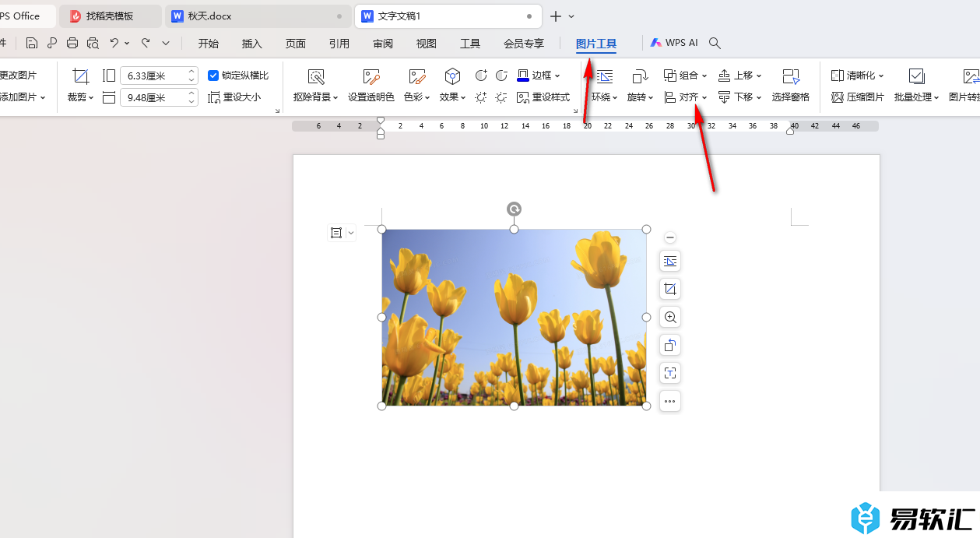Click the rotation handle above the image

point(514,209)
